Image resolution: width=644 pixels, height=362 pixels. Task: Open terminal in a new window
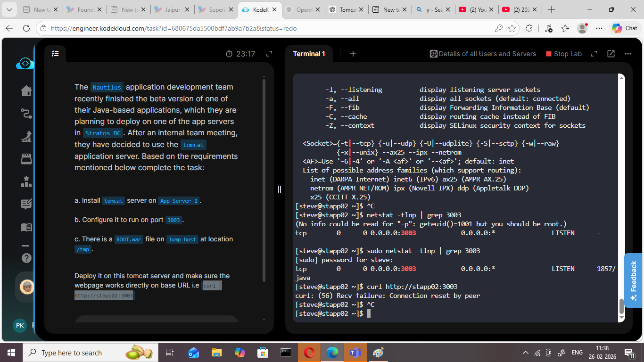coord(611,54)
